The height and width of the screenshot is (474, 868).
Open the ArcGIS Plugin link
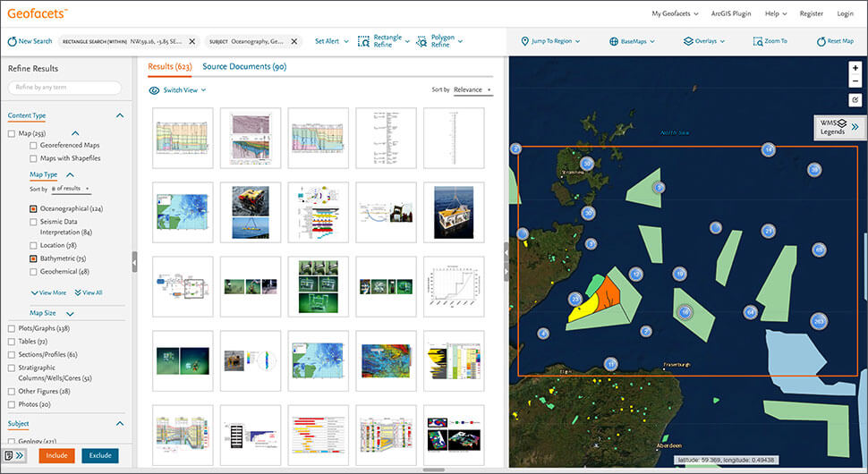(731, 13)
